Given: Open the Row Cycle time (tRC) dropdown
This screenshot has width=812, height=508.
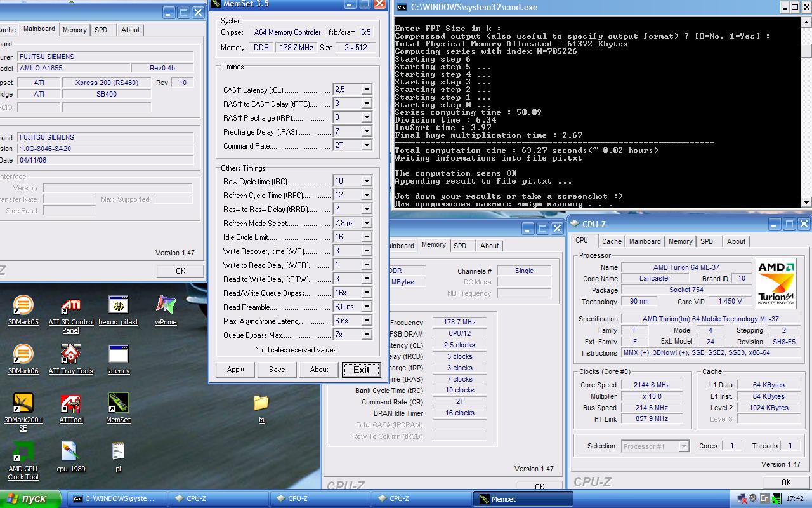Looking at the screenshot, I should [x=366, y=181].
